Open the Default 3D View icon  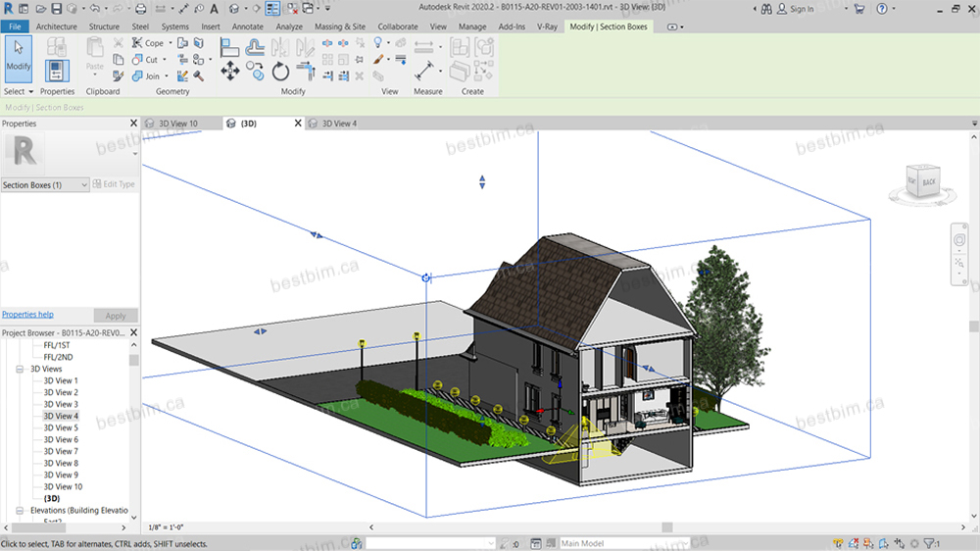pos(234,9)
